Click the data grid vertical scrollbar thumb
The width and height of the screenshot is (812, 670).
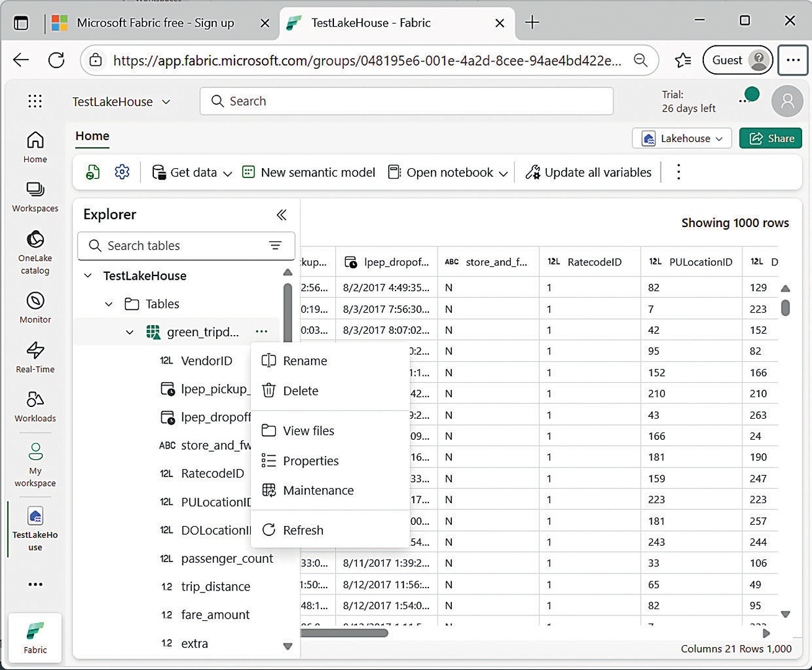785,308
